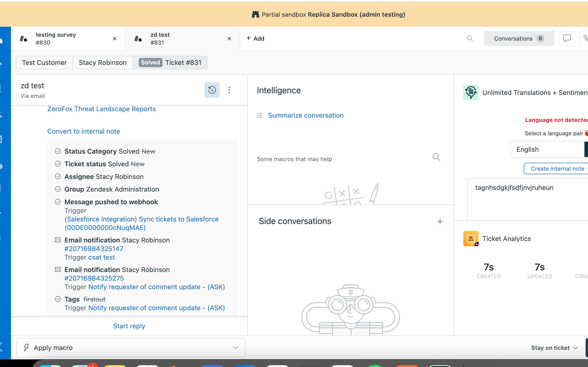Click the Convert to internal note link

84,131
